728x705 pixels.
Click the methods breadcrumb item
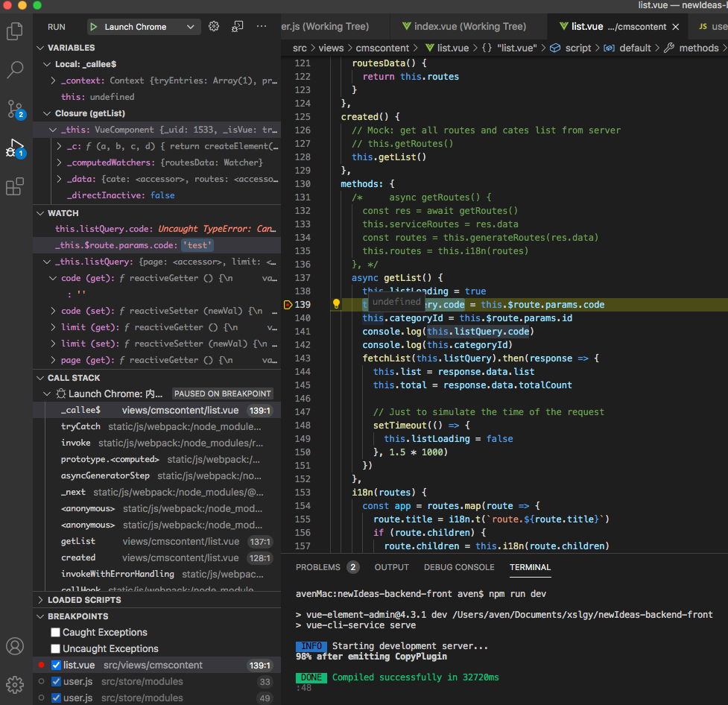[698, 48]
